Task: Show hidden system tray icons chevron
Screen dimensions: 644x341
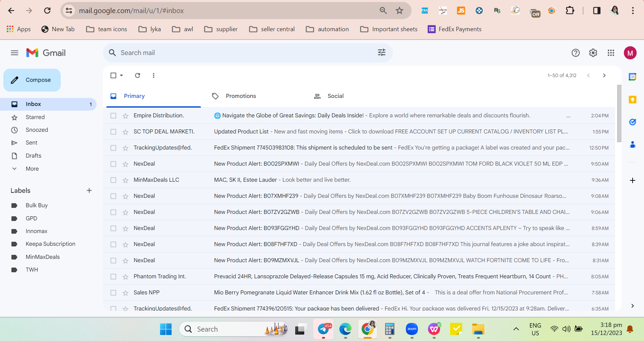Action: (516, 329)
